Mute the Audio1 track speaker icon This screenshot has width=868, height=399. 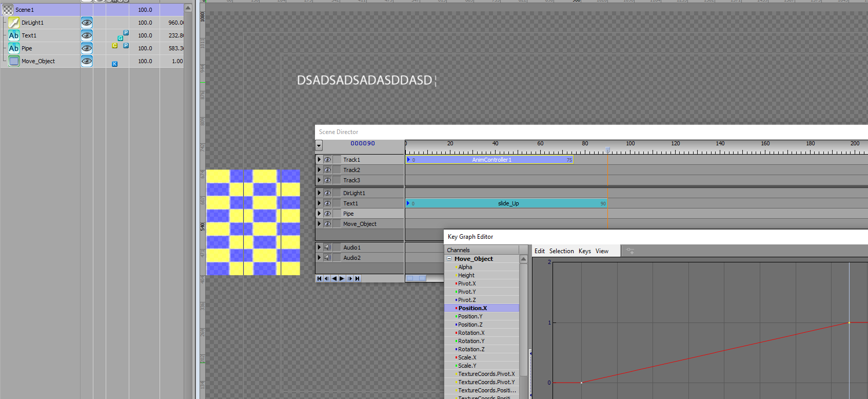327,248
